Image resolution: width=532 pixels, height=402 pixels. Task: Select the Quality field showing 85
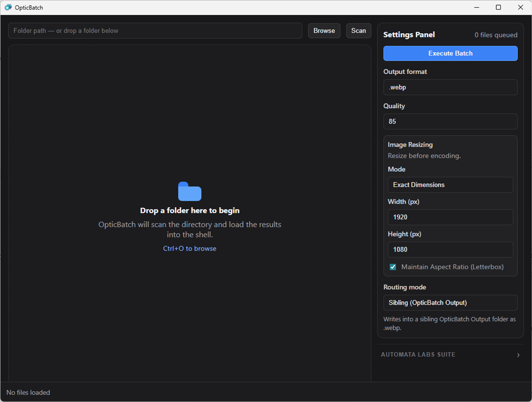coord(450,122)
